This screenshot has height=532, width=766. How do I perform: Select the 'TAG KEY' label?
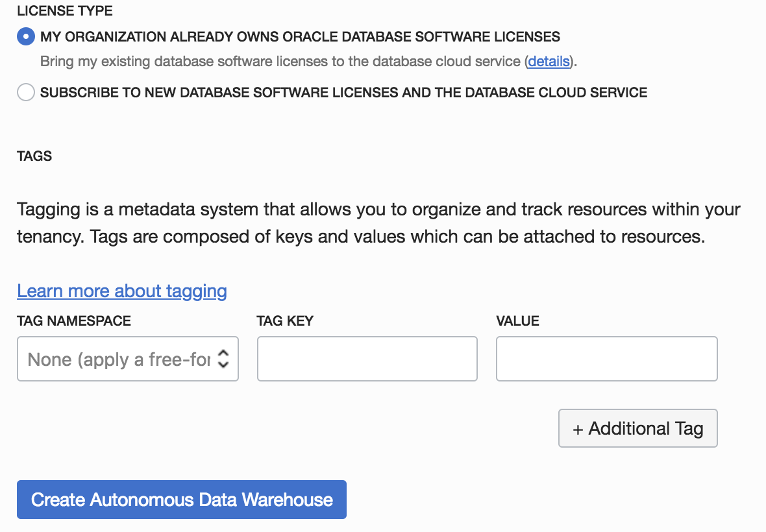[x=285, y=320]
